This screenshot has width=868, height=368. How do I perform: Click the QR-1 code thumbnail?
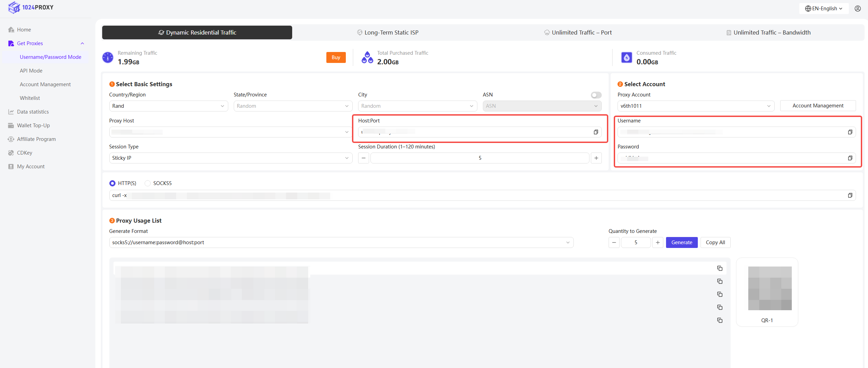coord(770,288)
